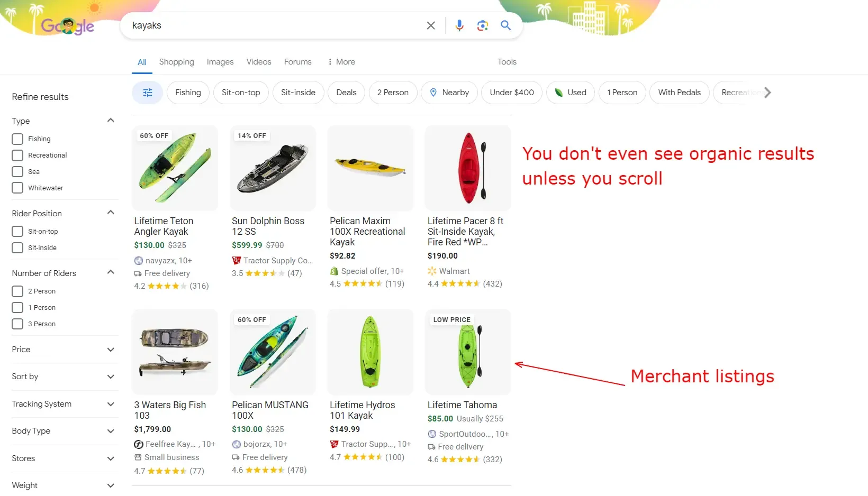868x496 pixels.
Task: Click the Pelican Maxim kayak thumbnail
Action: pyautogui.click(x=370, y=168)
